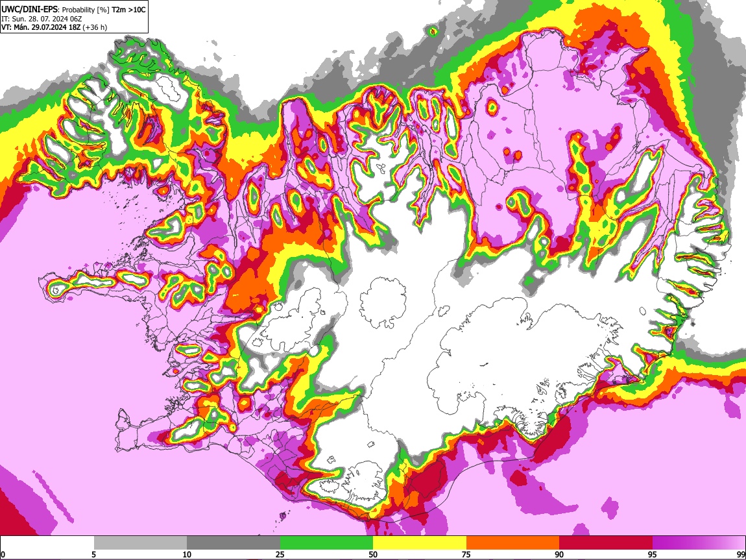Click the 'IT: Sun. 28. 07. 2024 06Z' line
Viewport: 746px width, 560px height.
pos(42,19)
